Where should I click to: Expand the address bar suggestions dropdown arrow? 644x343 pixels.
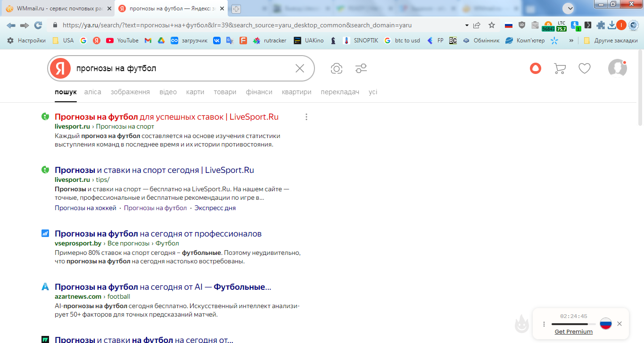click(467, 25)
